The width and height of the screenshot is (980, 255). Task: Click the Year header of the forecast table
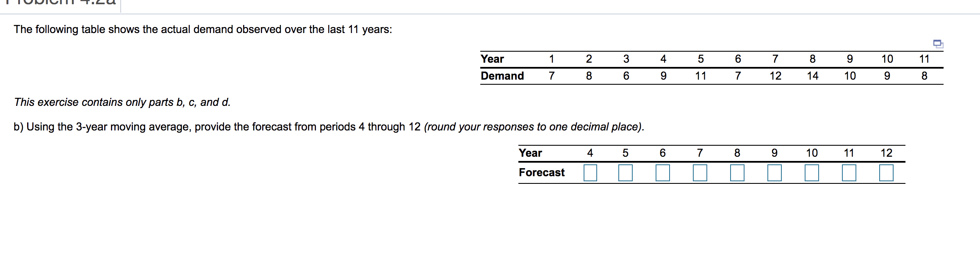pos(530,153)
